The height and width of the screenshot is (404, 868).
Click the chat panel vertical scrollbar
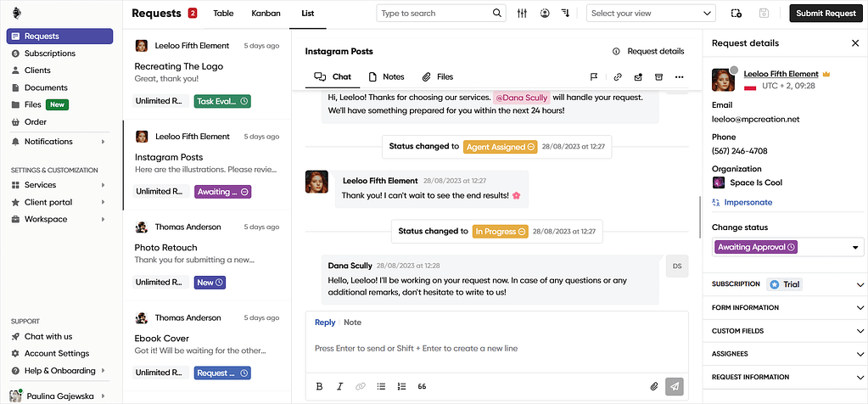pos(700,217)
